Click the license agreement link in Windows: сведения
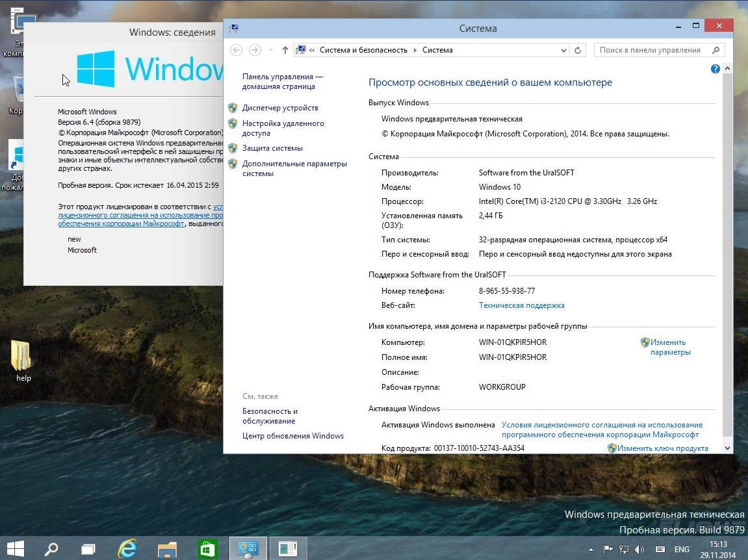This screenshot has width=748, height=560. (140, 215)
